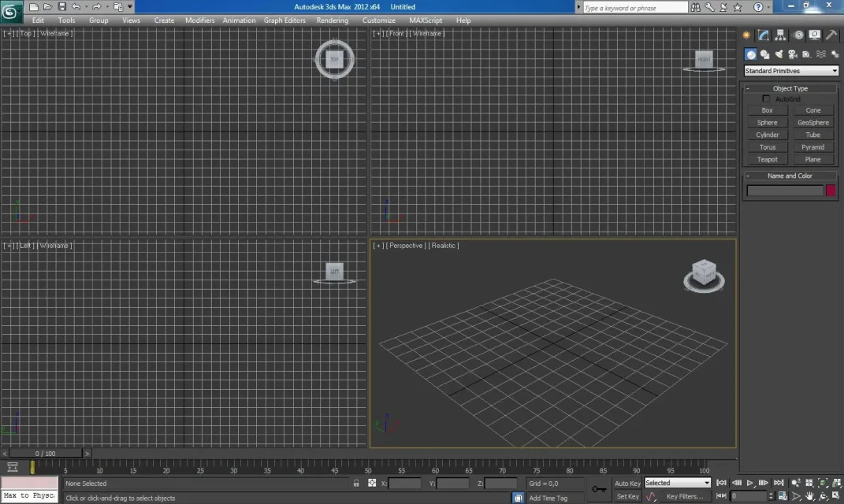Enable the AutoGrid checkbox

pyautogui.click(x=766, y=99)
